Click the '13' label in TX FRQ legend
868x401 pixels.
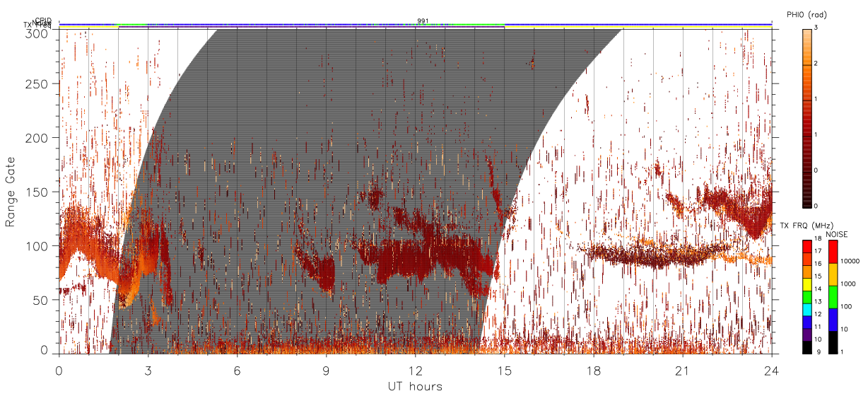tap(818, 301)
